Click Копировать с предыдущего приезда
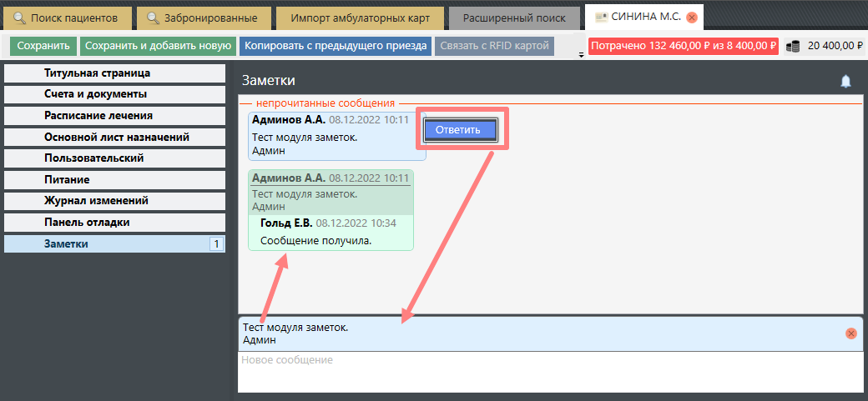This screenshot has width=868, height=401. pos(336,46)
